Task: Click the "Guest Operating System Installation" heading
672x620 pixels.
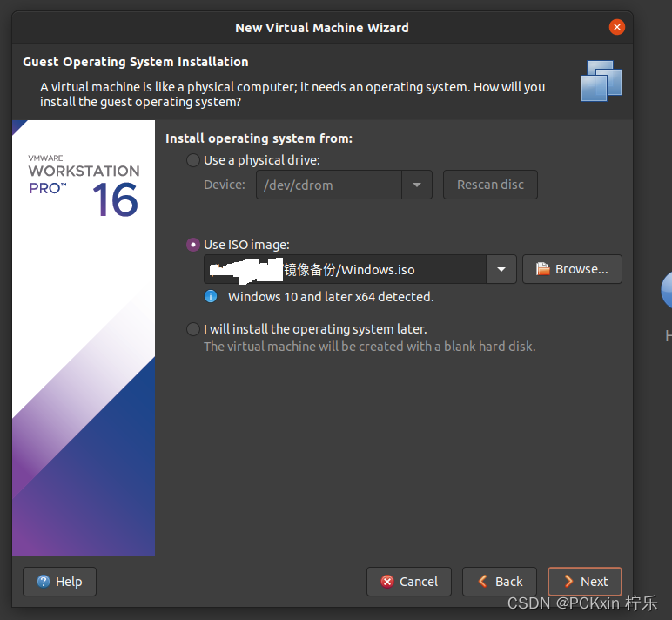Action: (136, 62)
